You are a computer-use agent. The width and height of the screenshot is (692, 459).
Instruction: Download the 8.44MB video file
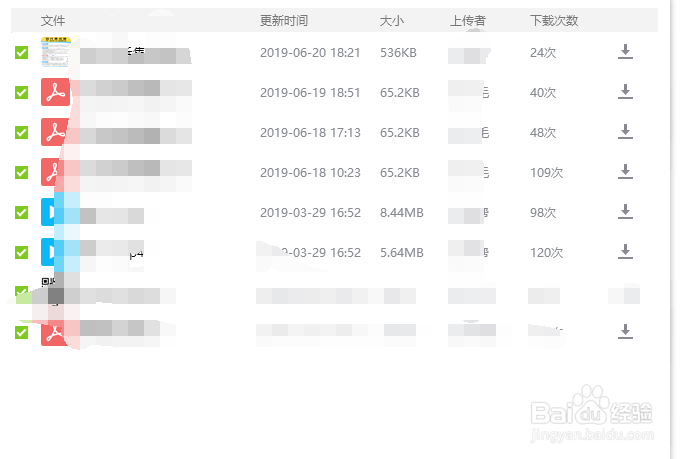(625, 212)
